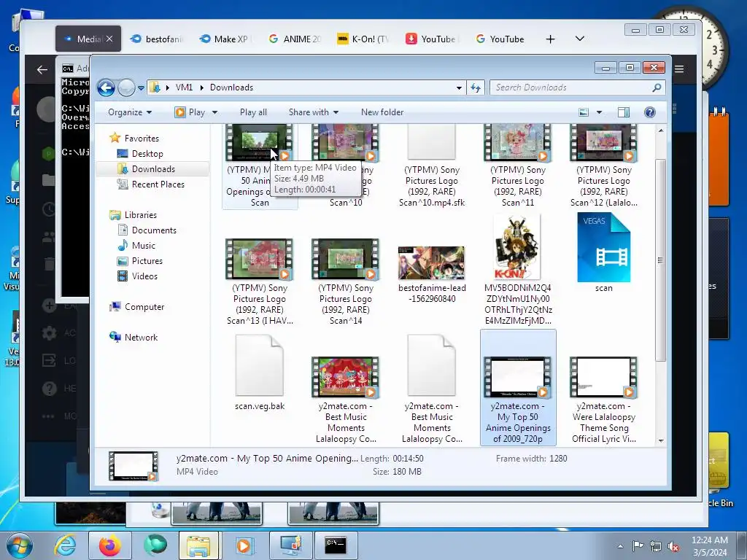
Task: Open the Share with menu
Action: pyautogui.click(x=314, y=112)
